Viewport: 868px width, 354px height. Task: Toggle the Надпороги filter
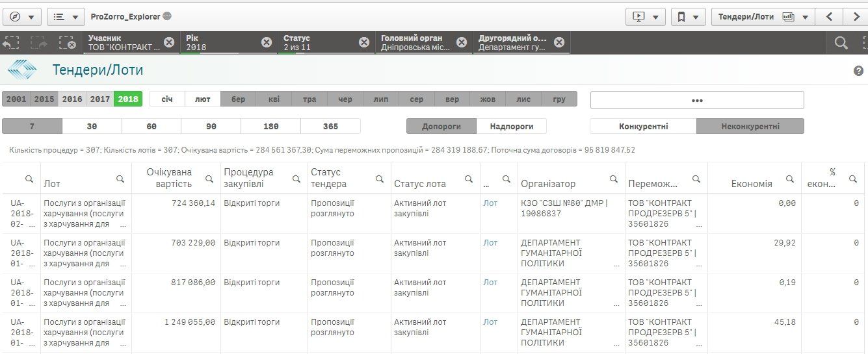pyautogui.click(x=511, y=126)
